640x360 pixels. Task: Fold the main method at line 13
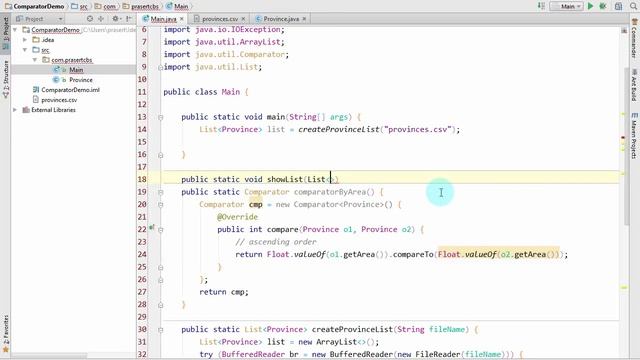click(x=160, y=118)
